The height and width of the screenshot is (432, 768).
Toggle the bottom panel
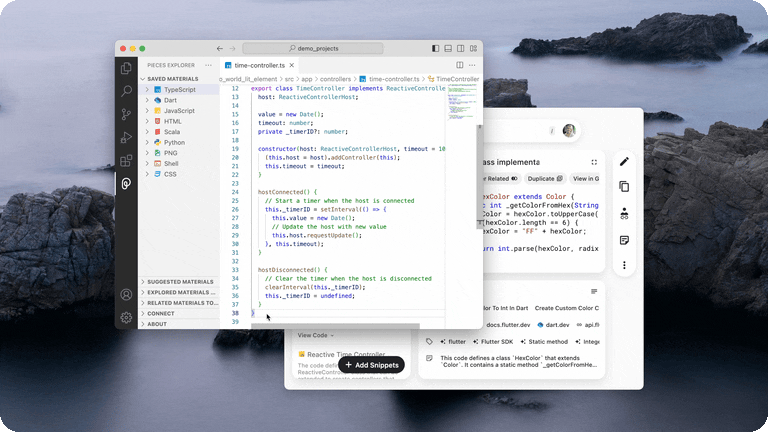pos(448,48)
